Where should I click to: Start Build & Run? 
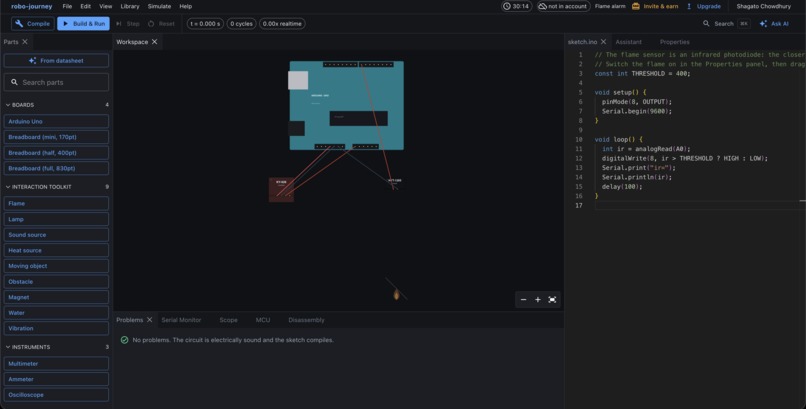(83, 24)
